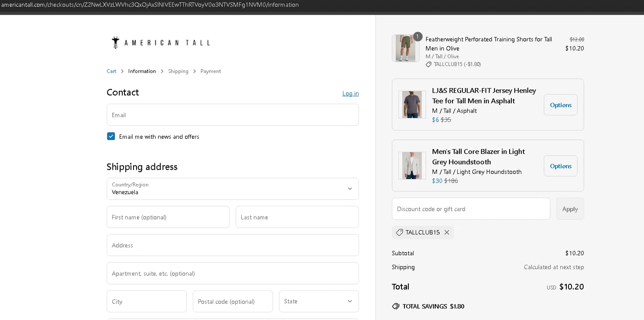The height and width of the screenshot is (320, 644).
Task: Select the Information breadcrumb step
Action: [142, 71]
